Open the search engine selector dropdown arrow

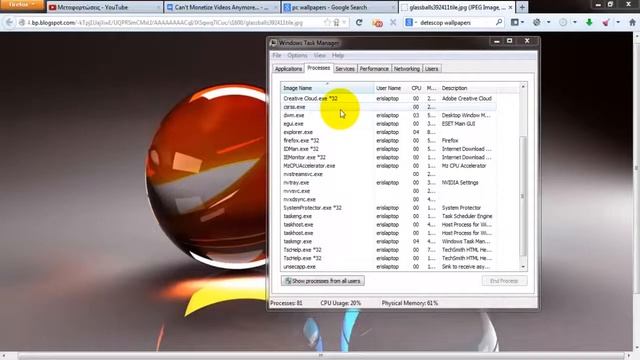click(416, 23)
